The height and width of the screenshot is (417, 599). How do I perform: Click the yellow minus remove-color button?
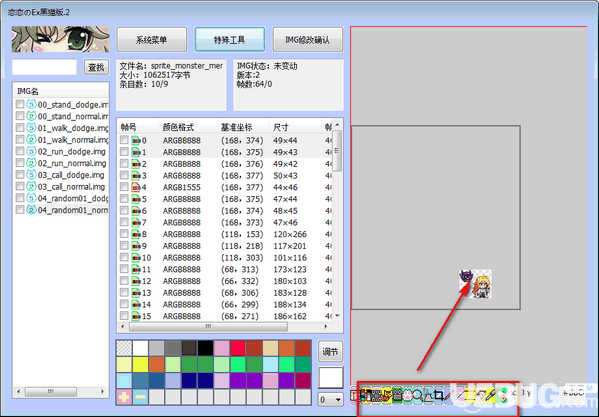pos(140,397)
